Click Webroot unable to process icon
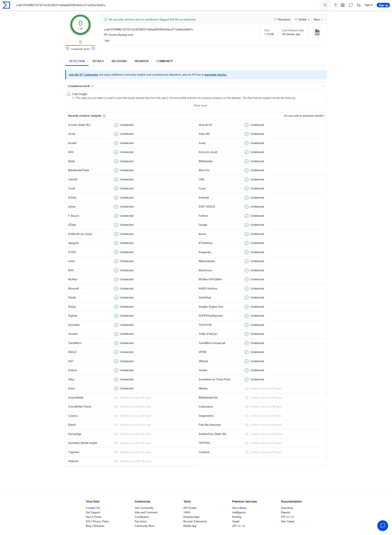This screenshot has height=535, width=392. [x=116, y=461]
